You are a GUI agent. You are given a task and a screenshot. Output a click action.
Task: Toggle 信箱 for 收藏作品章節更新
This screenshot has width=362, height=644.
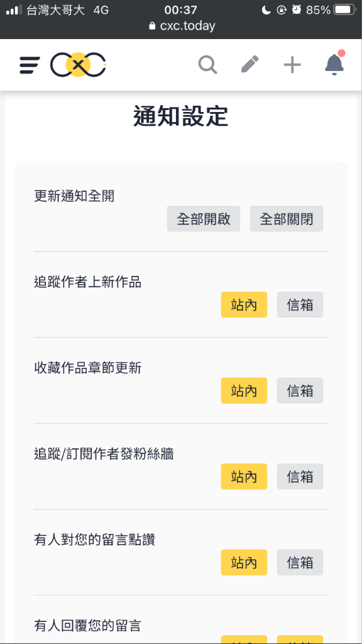pyautogui.click(x=300, y=391)
